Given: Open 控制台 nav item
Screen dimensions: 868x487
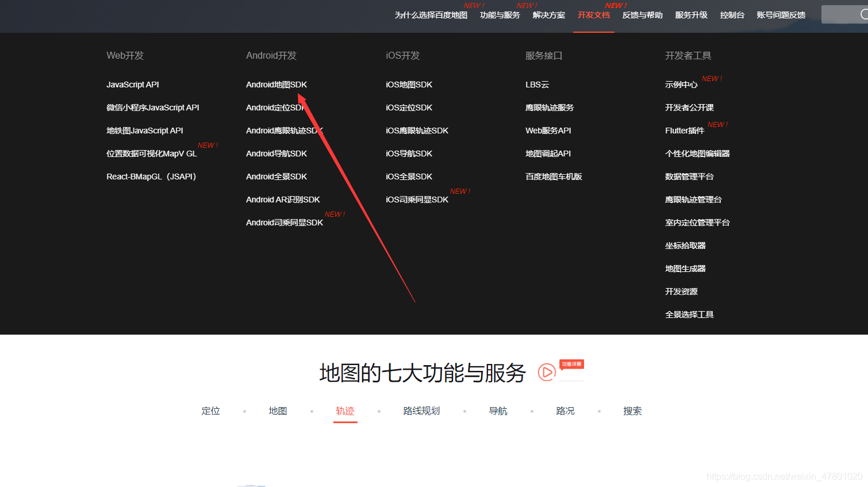Looking at the screenshot, I should click(x=732, y=15).
